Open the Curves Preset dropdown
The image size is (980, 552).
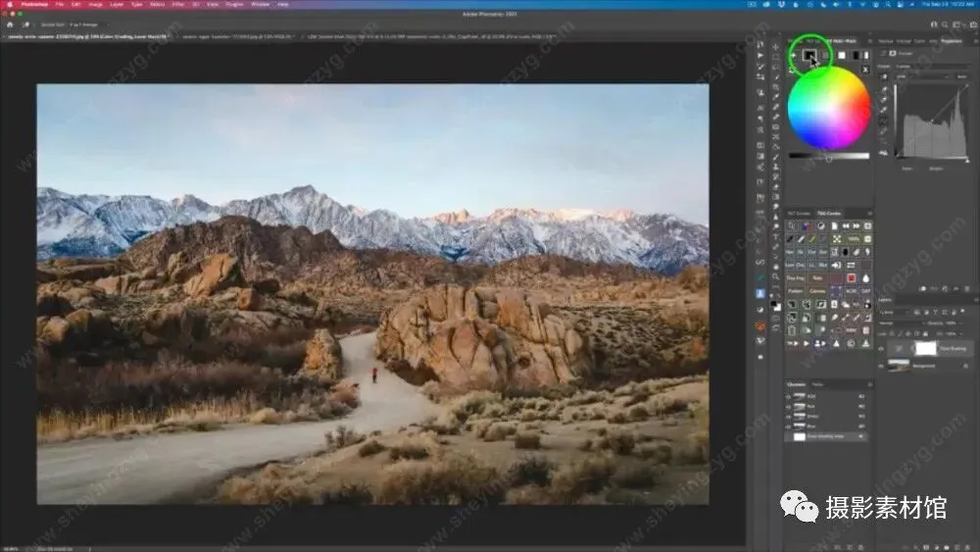pyautogui.click(x=933, y=67)
